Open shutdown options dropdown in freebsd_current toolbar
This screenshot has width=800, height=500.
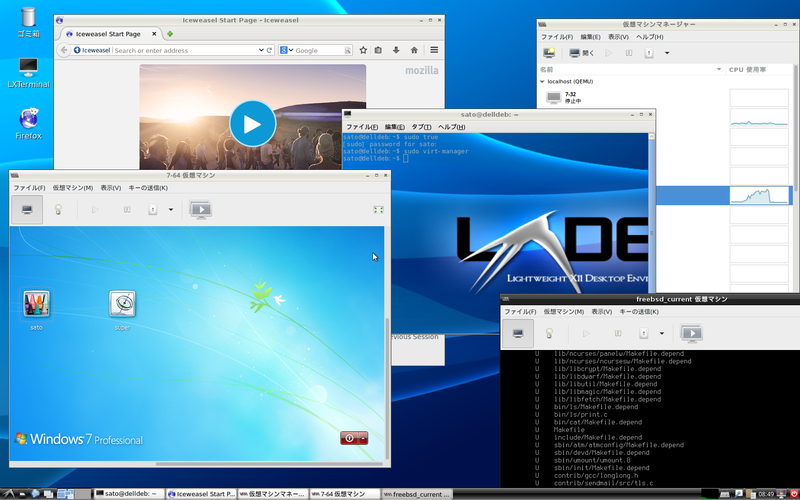(x=662, y=334)
